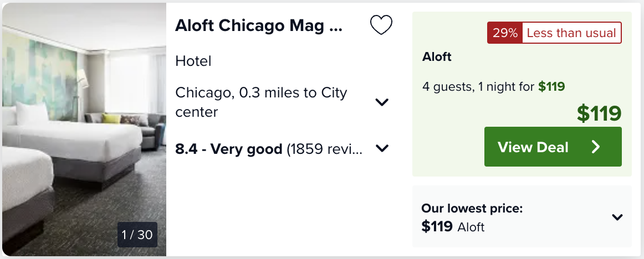Click the 8.4 - Very good rating text

(229, 149)
